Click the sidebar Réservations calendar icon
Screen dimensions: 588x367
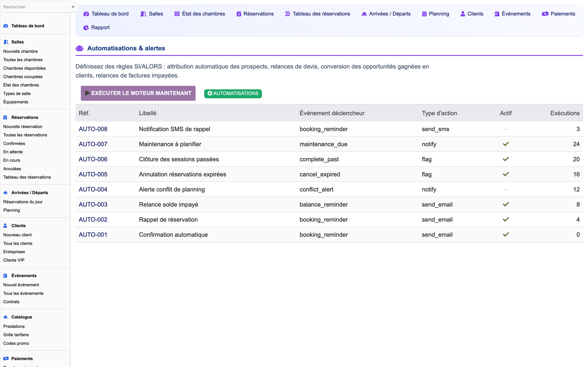[x=5, y=117]
